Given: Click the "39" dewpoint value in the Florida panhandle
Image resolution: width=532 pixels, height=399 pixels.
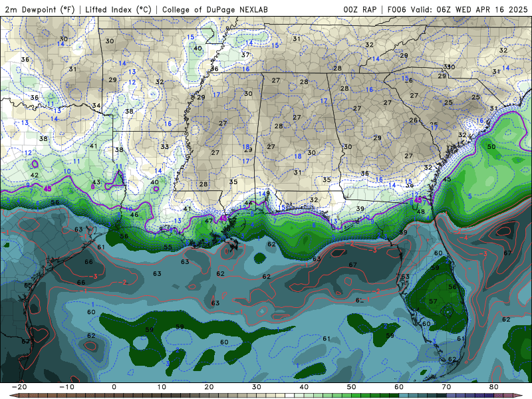Looking at the screenshot, I should tap(360, 209).
